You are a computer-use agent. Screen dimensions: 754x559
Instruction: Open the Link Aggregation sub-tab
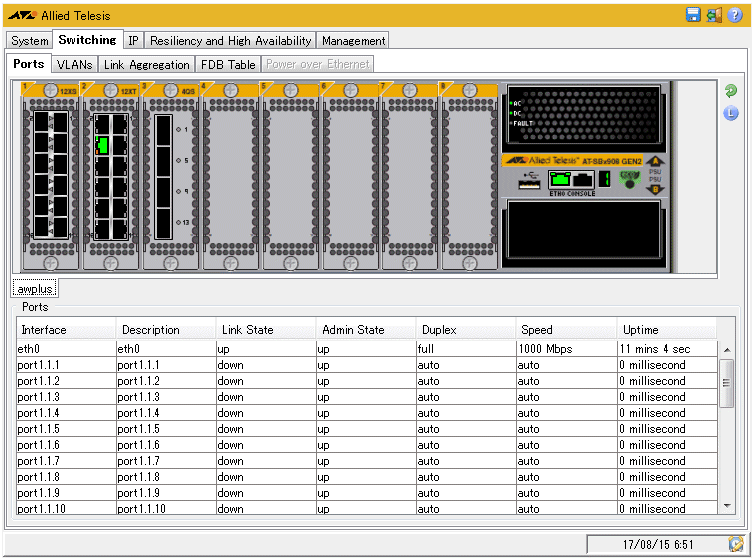point(146,64)
